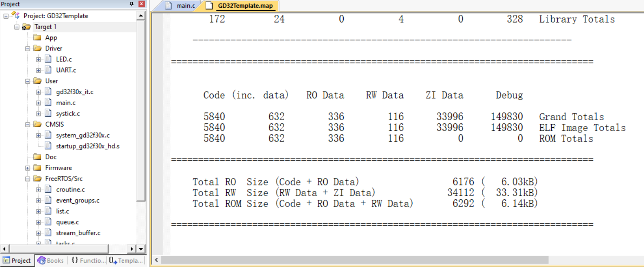The height and width of the screenshot is (267, 644).
Task: Collapse the Target 1 tree node
Action: (17, 26)
